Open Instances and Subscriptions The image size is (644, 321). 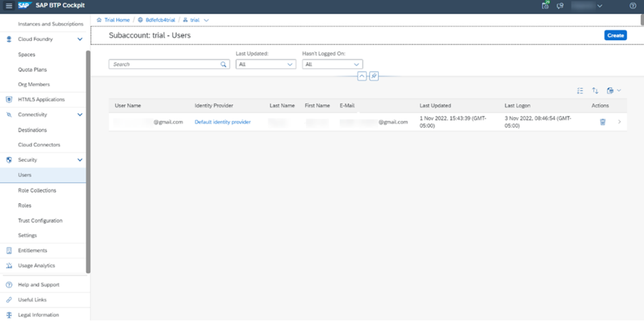click(x=51, y=24)
